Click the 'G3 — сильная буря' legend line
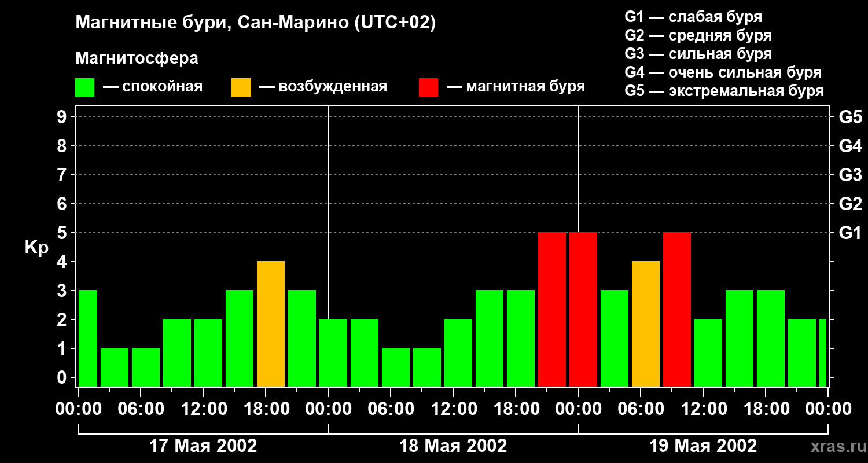Viewport: 868px width, 463px height. [x=698, y=54]
